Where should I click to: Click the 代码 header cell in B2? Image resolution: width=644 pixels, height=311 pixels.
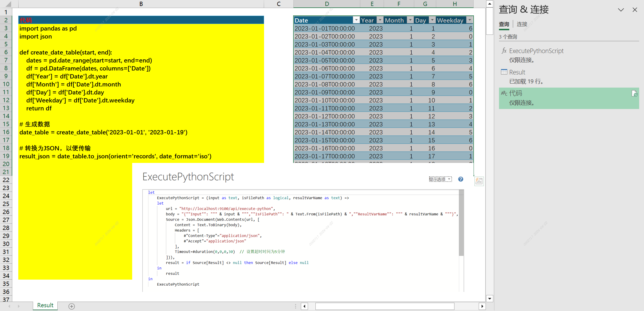pyautogui.click(x=141, y=20)
